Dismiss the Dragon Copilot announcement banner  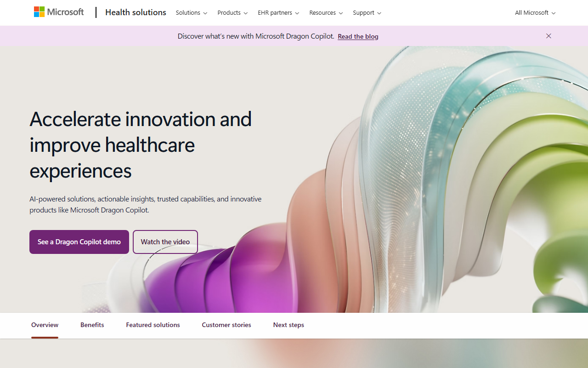pos(548,36)
